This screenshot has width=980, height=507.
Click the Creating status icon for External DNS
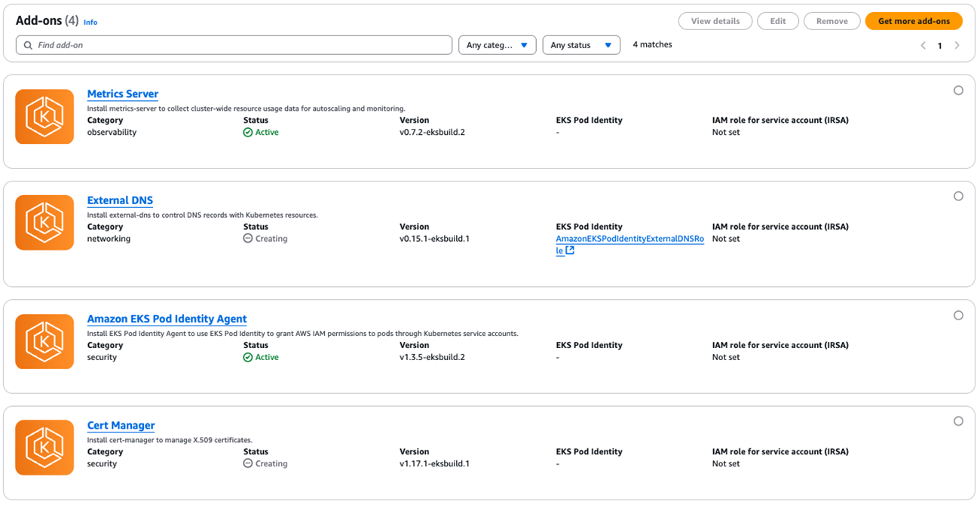coord(247,237)
